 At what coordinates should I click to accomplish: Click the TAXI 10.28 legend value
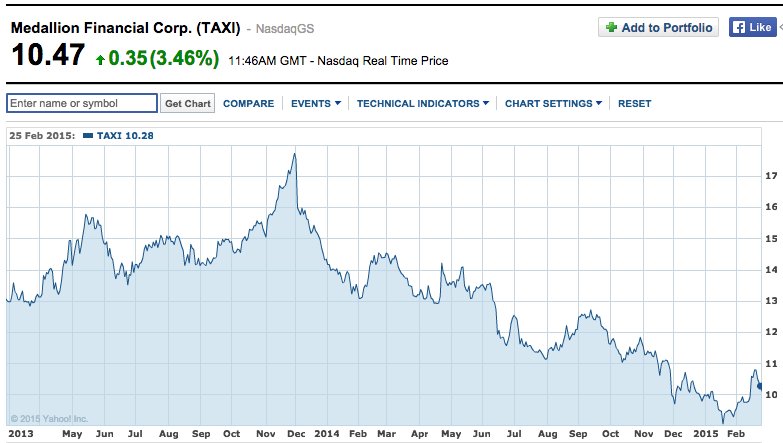click(125, 135)
